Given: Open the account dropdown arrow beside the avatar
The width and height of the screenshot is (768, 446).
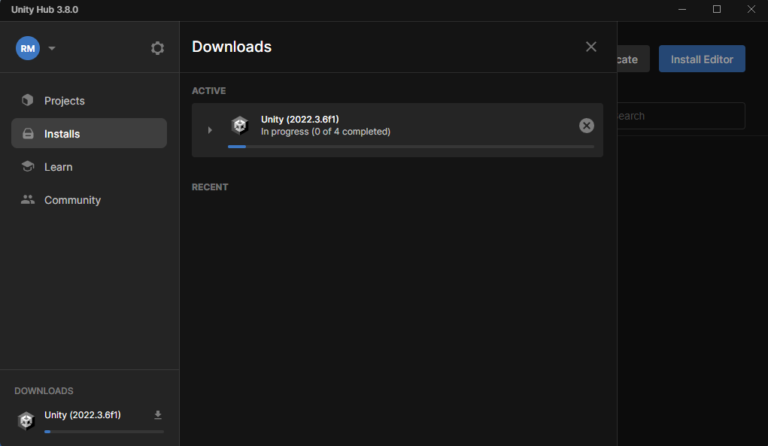Looking at the screenshot, I should coord(52,48).
